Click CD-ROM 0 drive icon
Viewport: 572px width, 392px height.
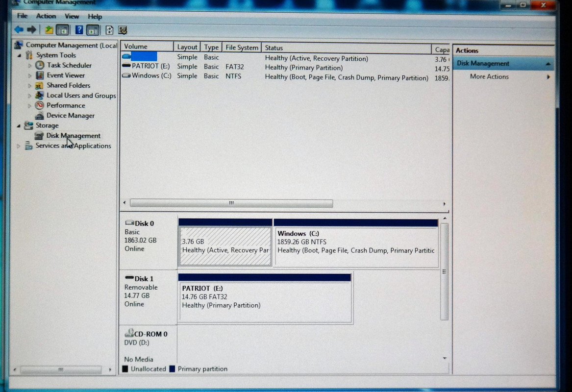pos(129,333)
